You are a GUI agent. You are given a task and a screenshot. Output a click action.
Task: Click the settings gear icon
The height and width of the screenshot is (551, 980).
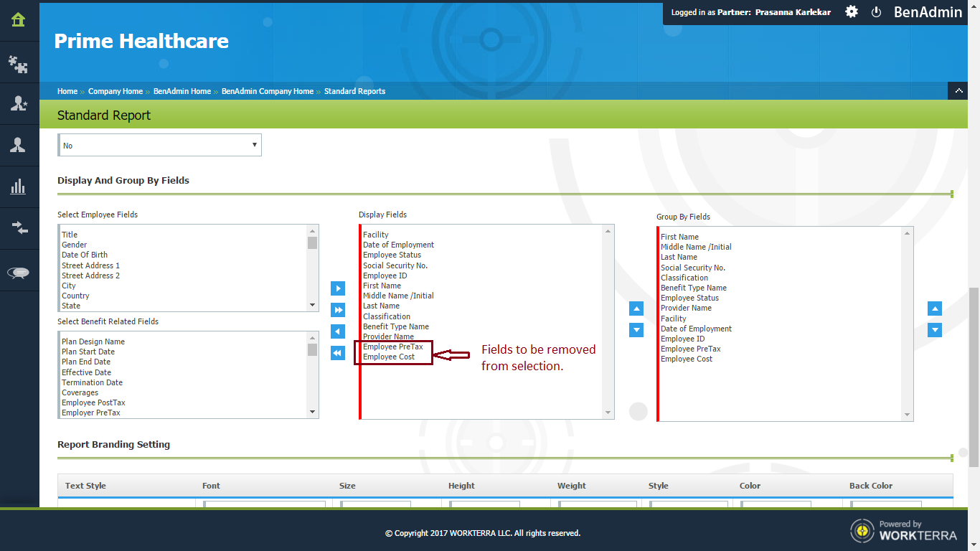852,12
